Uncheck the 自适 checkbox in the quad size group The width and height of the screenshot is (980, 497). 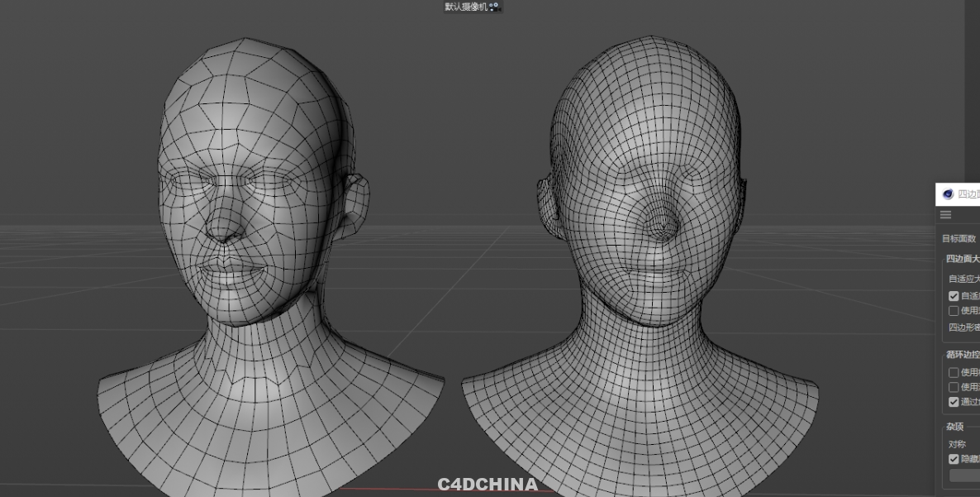(x=954, y=296)
